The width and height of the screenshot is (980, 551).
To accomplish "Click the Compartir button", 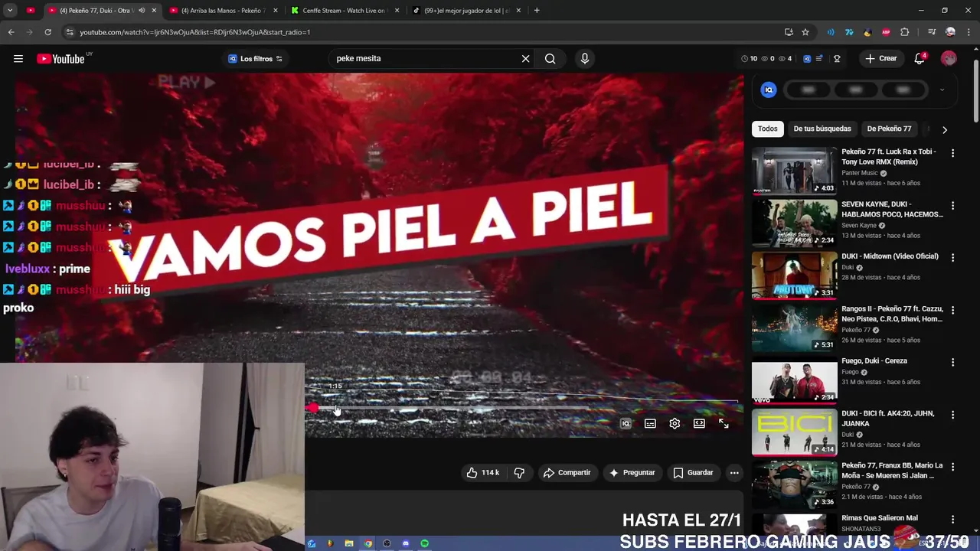I will tap(567, 473).
